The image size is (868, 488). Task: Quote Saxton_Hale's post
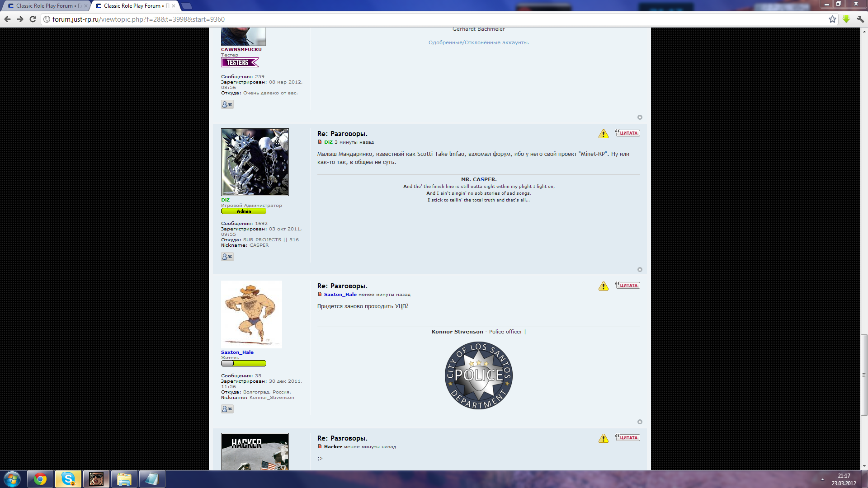tap(627, 285)
